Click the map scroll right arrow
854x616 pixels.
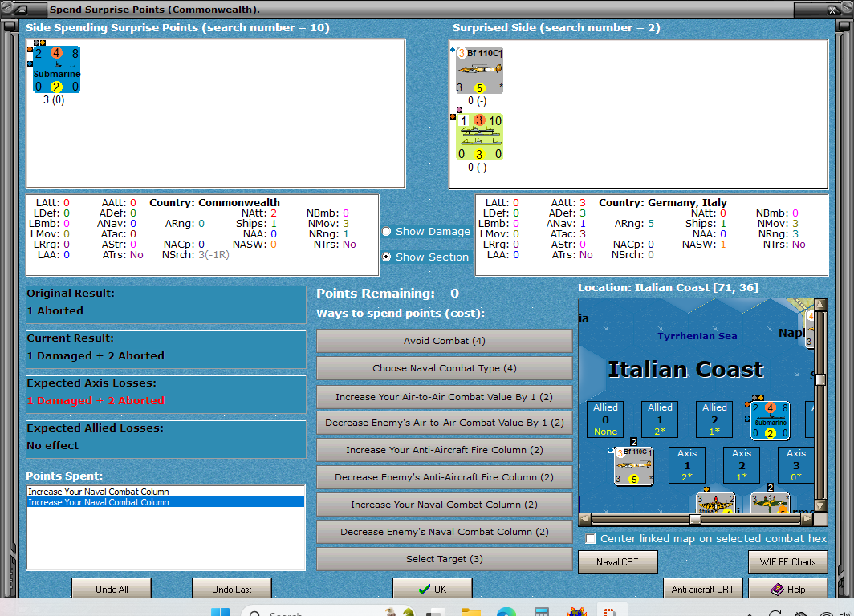coord(807,519)
